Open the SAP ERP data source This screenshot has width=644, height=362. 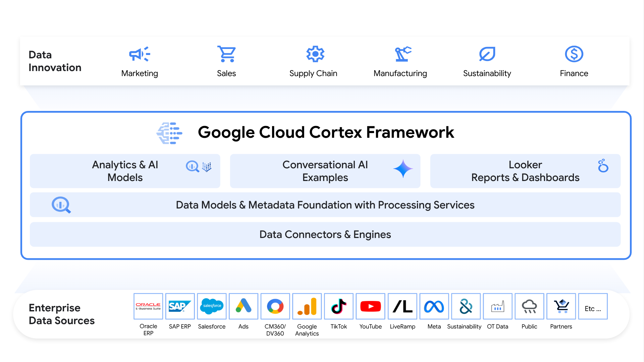click(180, 306)
